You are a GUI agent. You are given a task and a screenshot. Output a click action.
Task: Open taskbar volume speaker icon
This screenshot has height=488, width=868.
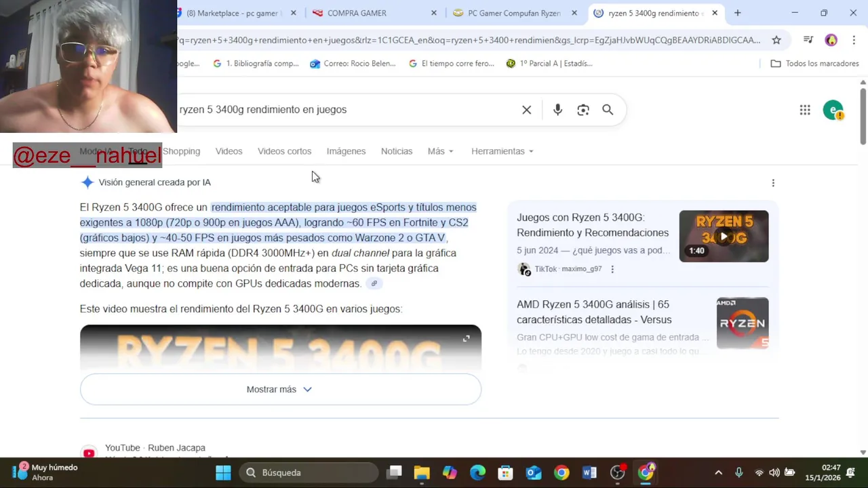coord(774,472)
